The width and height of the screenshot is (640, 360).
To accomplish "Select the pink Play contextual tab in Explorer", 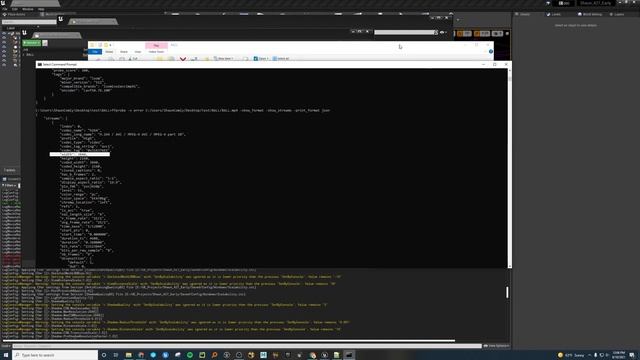I will point(156,45).
